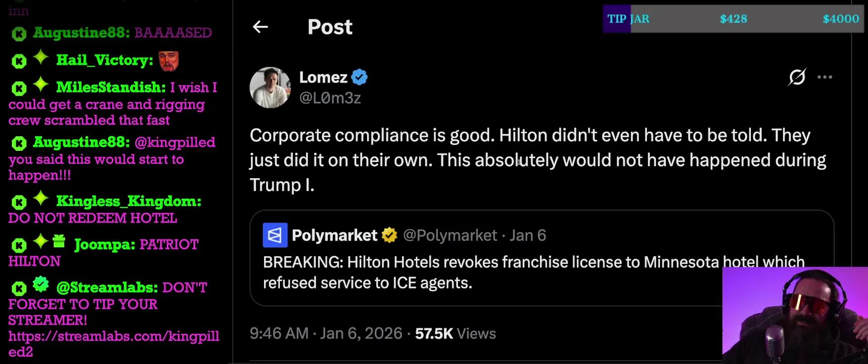
Task: Click the back arrow beside Post
Action: 260,27
